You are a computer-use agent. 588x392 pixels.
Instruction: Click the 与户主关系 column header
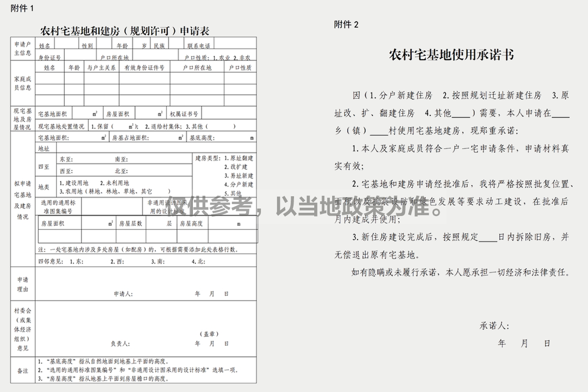[101, 68]
